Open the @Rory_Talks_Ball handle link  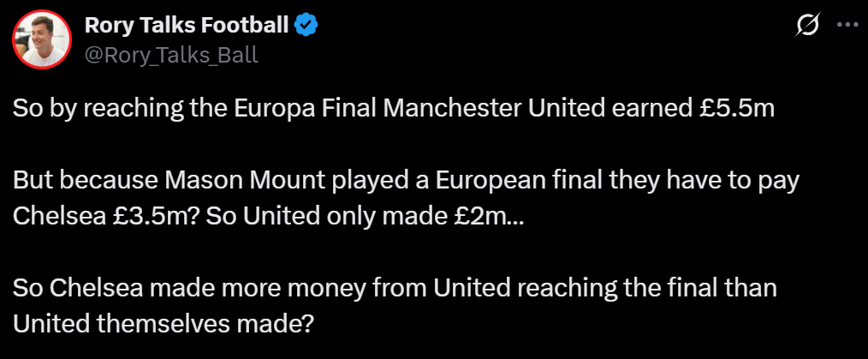(x=171, y=54)
